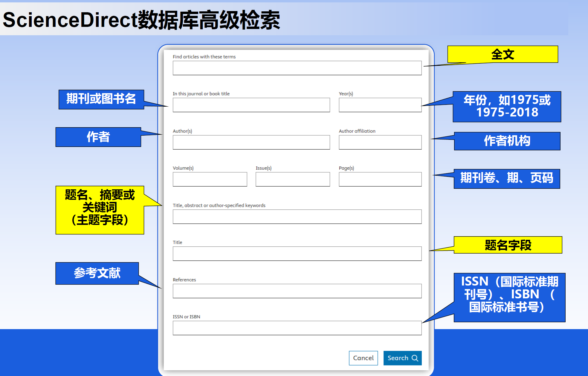Screen dimensions: 588x376
Task: Click the Title input field
Action: pos(297,254)
